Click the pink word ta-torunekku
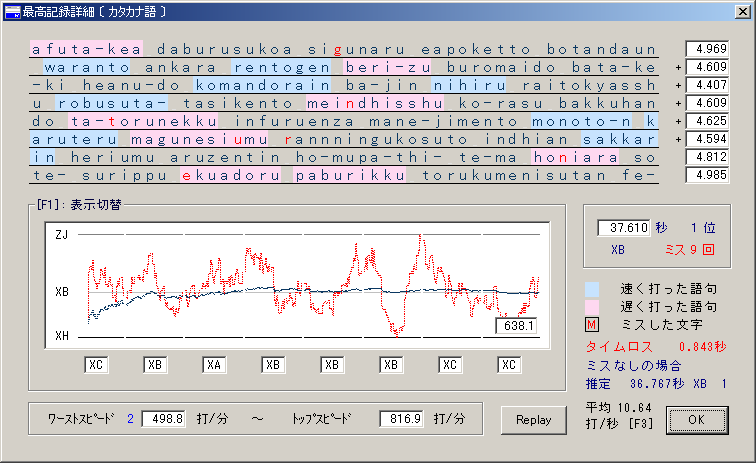 point(143,121)
